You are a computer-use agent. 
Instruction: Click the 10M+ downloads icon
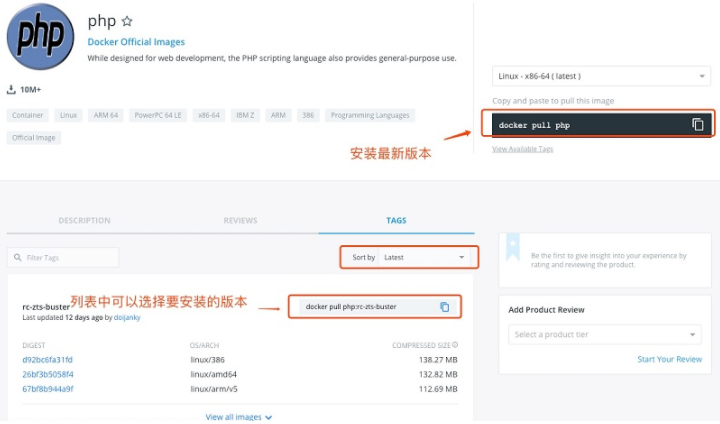(x=11, y=90)
